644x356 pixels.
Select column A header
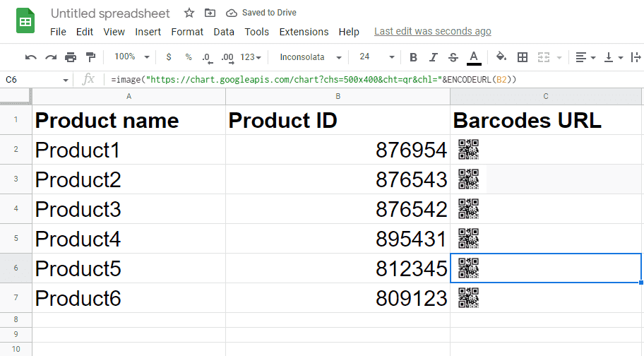129,96
